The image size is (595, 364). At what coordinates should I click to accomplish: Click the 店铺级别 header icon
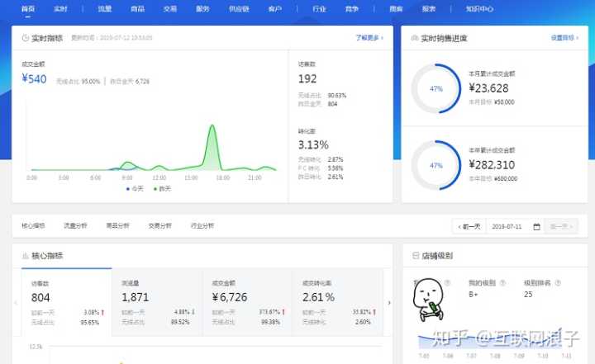pos(414,256)
